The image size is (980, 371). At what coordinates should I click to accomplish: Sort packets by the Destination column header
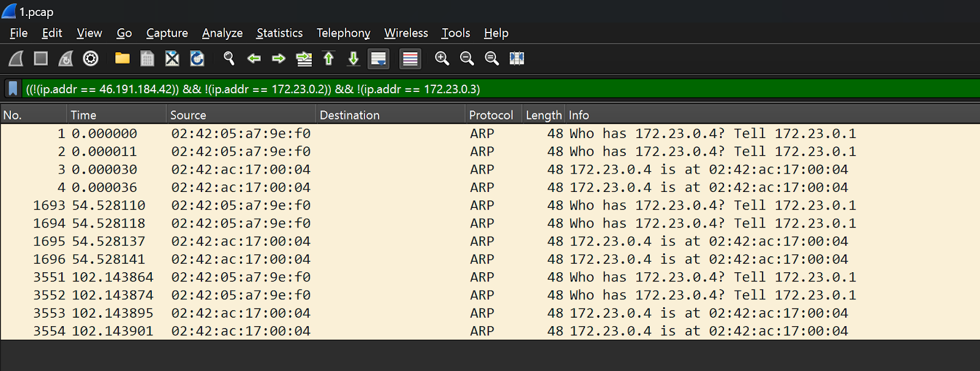coord(390,115)
